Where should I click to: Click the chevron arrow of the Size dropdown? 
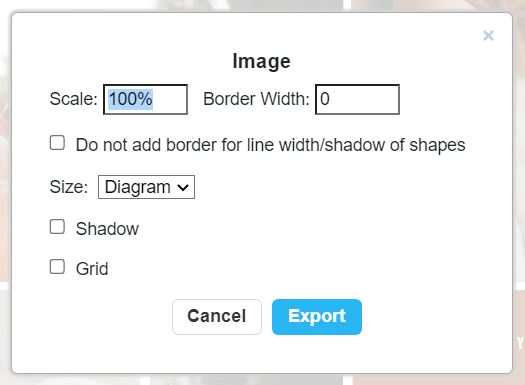[x=183, y=187]
